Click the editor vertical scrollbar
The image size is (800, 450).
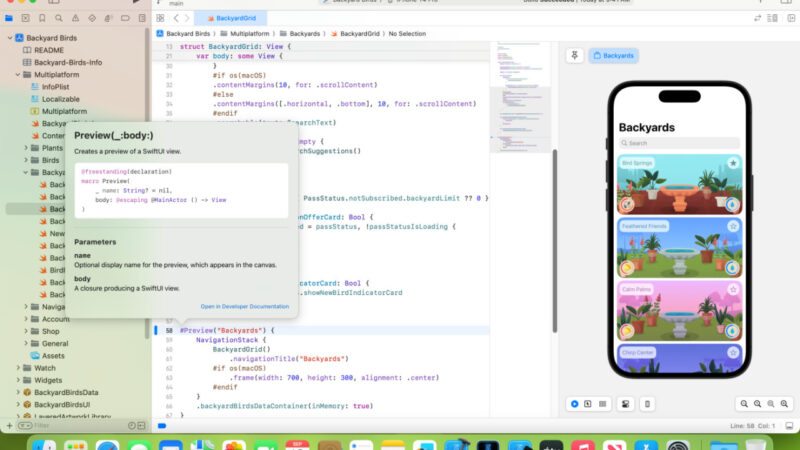(555, 241)
